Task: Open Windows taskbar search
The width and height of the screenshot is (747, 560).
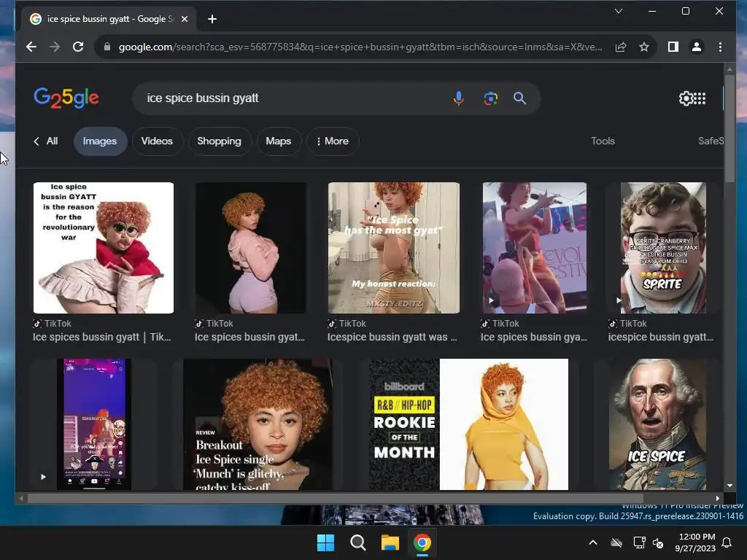Action: tap(357, 542)
